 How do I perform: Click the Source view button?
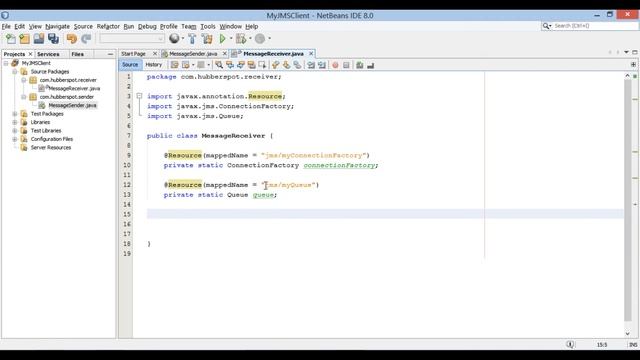click(x=130, y=64)
